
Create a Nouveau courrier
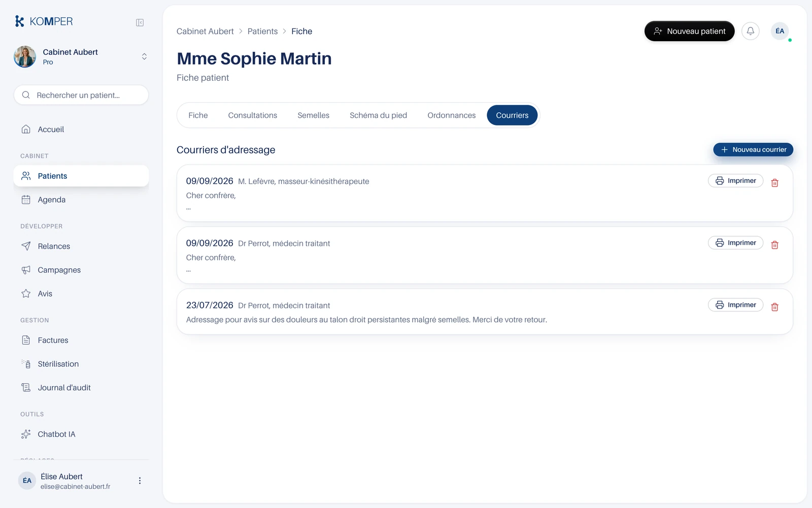click(x=753, y=149)
